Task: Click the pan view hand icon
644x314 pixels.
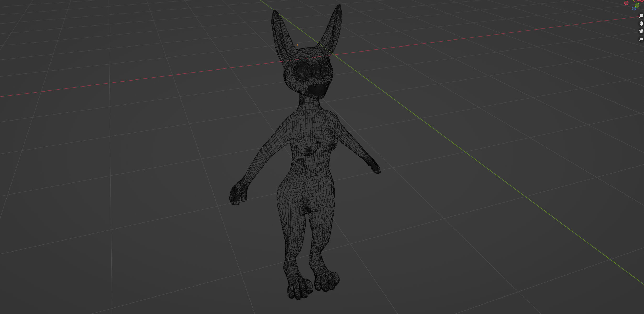Action: pos(641,24)
